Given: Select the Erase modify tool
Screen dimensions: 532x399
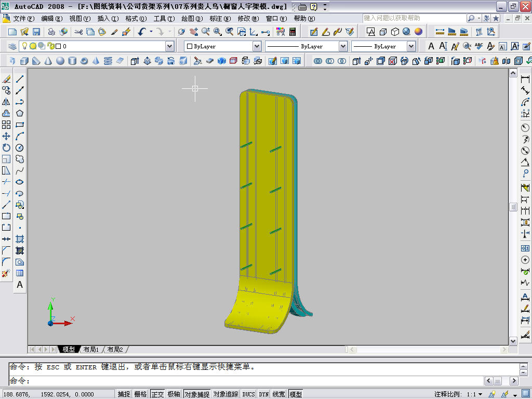Looking at the screenshot, I should pos(6,79).
